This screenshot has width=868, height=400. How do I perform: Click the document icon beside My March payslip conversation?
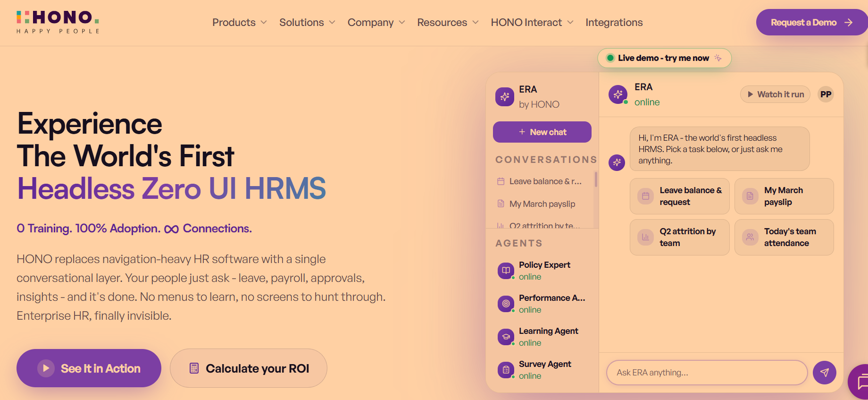pyautogui.click(x=501, y=204)
